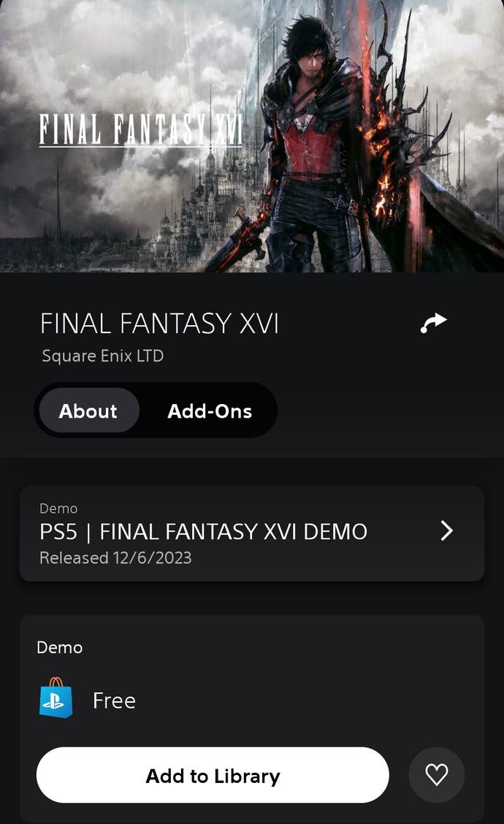This screenshot has height=824, width=504.
Task: Open demo details via right chevron
Action: (446, 531)
